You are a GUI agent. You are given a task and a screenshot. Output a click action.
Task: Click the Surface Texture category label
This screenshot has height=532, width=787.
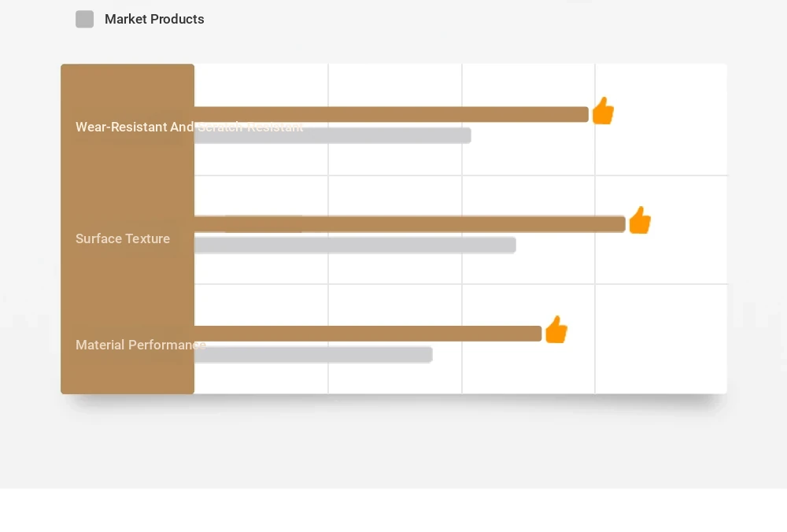coord(123,238)
